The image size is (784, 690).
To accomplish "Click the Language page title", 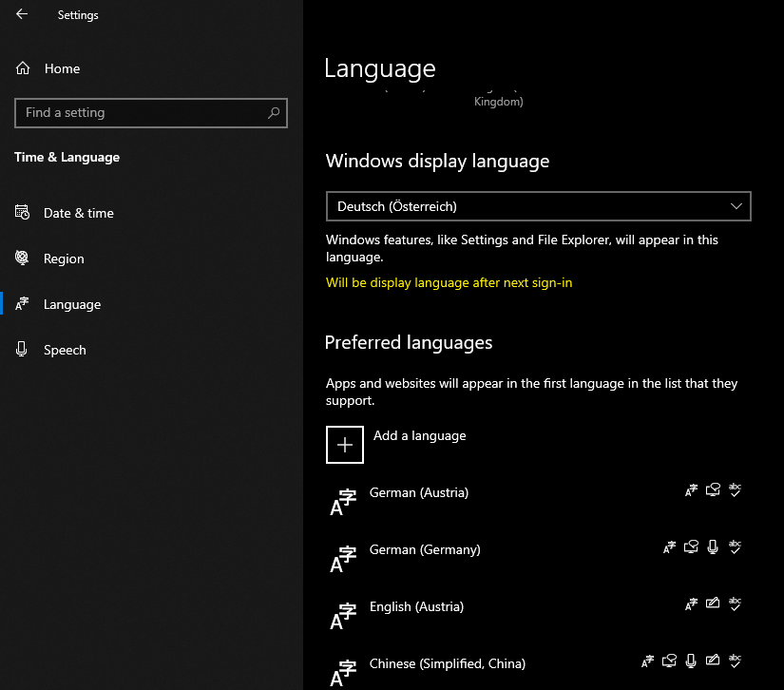I will 380,68.
